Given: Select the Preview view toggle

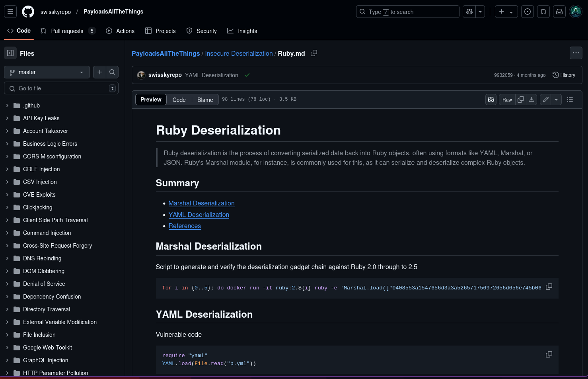Looking at the screenshot, I should (151, 100).
